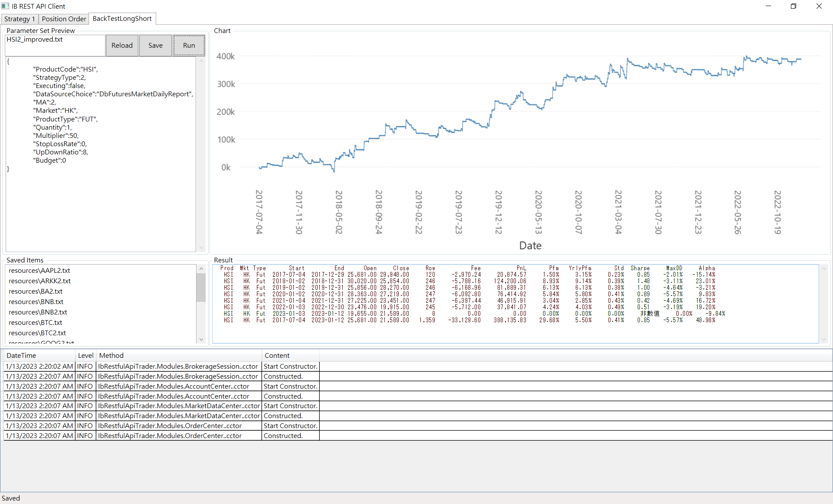The height and width of the screenshot is (504, 833).
Task: Select resources\BTC2.txt in Saved Items
Action: (37, 333)
